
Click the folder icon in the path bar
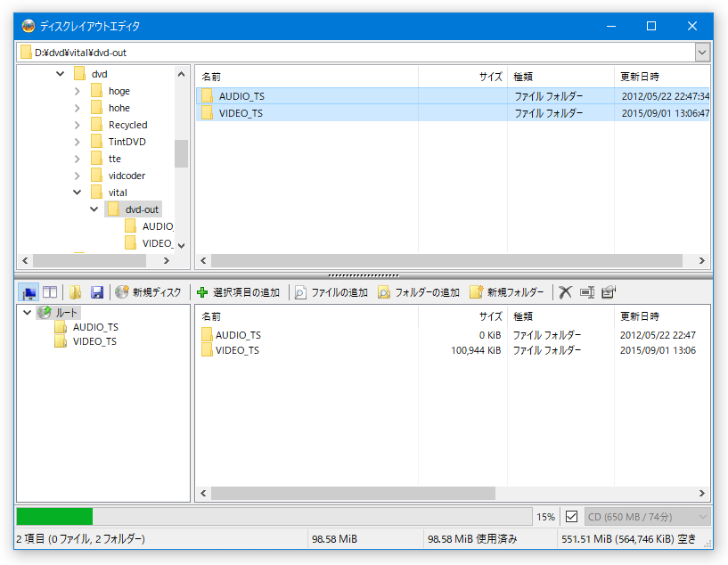click(x=27, y=53)
